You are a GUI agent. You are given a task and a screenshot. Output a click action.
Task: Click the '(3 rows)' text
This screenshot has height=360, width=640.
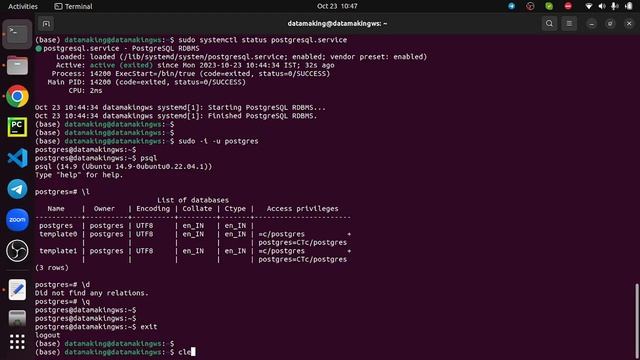click(52, 268)
